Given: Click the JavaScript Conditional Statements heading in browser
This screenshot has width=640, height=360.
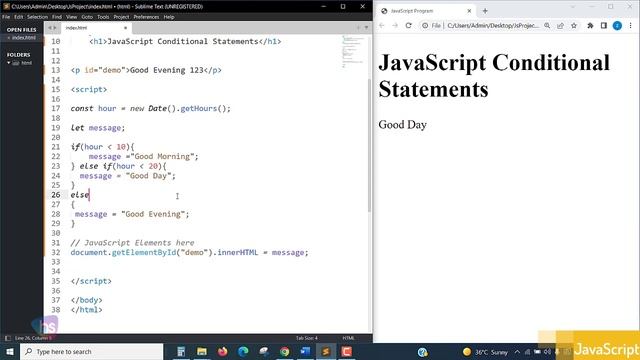Looking at the screenshot, I should click(x=494, y=76).
